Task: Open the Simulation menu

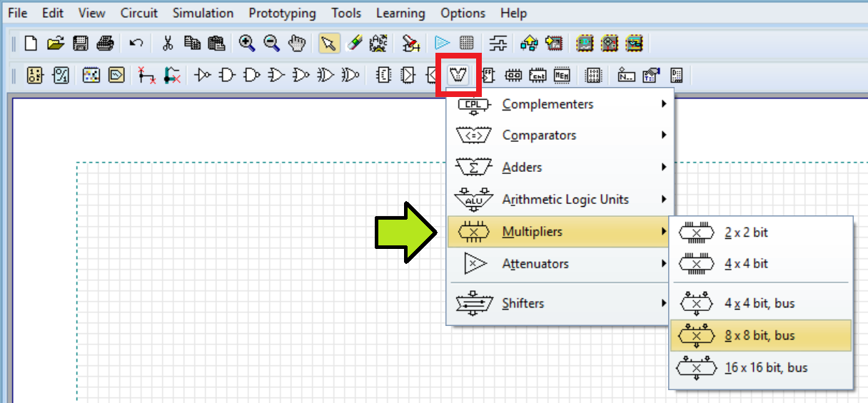Action: 203,13
